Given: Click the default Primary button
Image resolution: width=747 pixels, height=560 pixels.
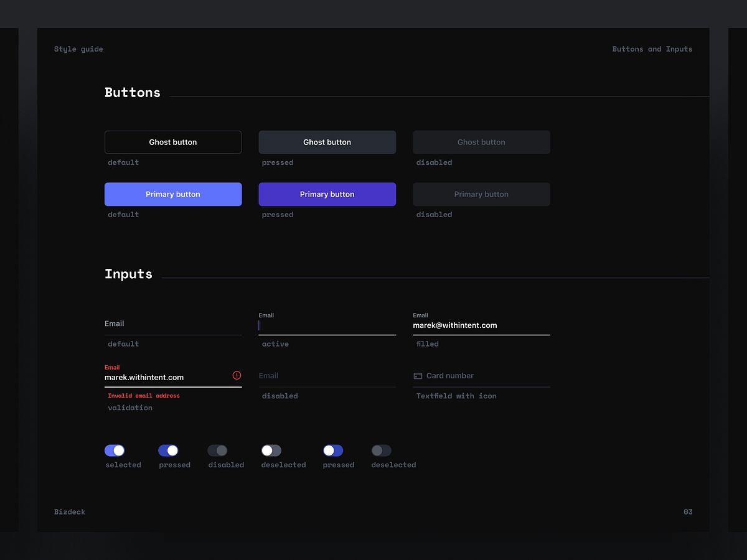Looking at the screenshot, I should pyautogui.click(x=173, y=194).
